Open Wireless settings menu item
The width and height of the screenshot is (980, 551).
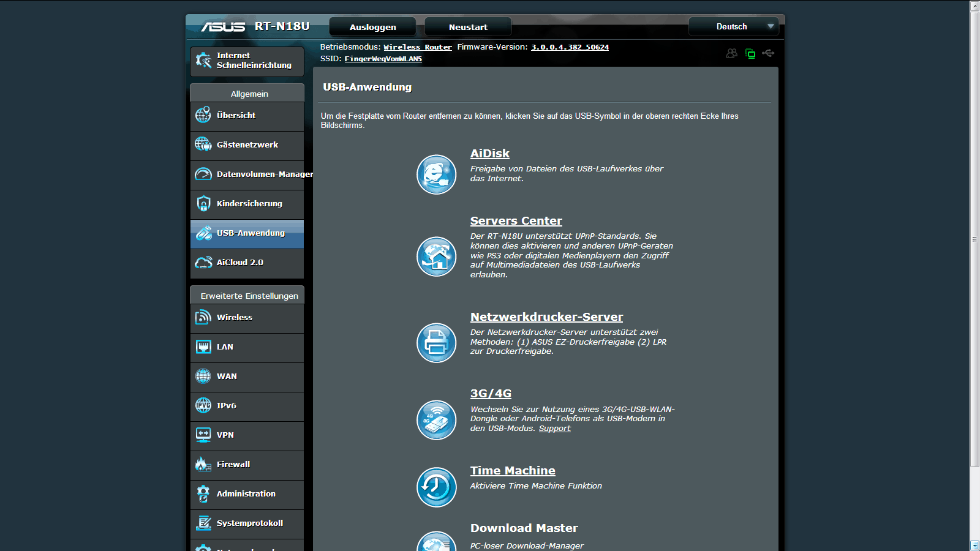click(247, 318)
